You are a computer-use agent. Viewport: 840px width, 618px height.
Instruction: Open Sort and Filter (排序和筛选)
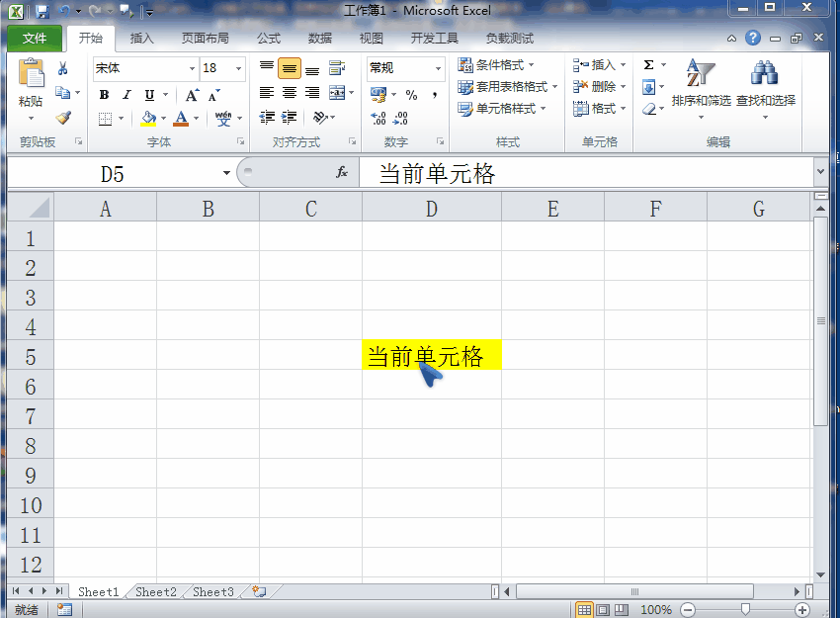pyautogui.click(x=701, y=88)
